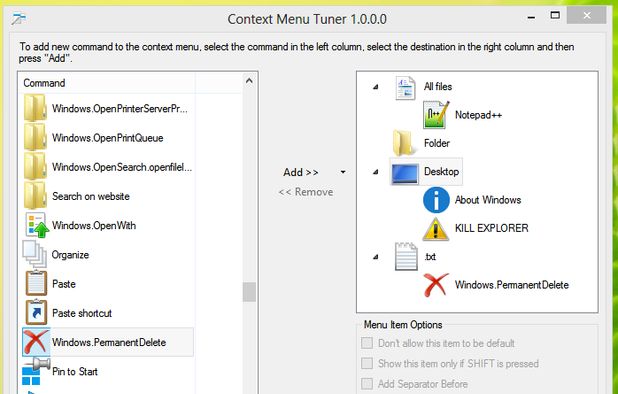Image resolution: width=618 pixels, height=394 pixels.
Task: Click the Add >> button
Action: [x=301, y=172]
